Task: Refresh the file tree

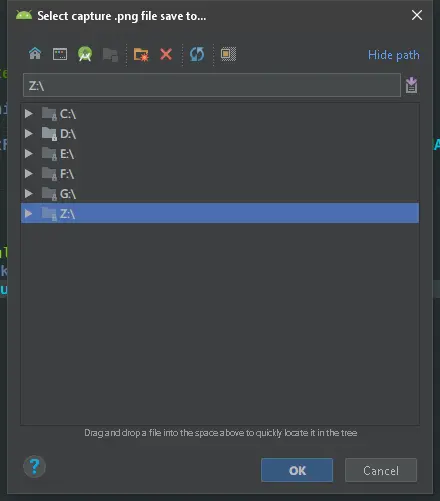Action: click(197, 54)
